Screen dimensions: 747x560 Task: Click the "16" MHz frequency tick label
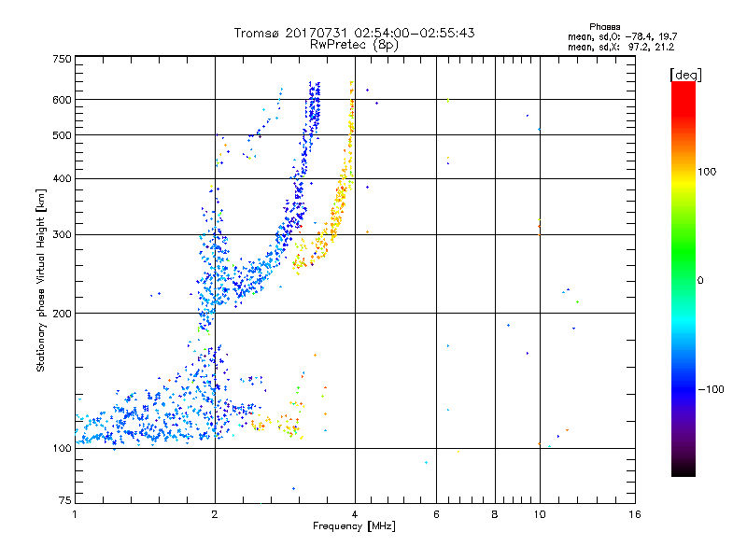tap(635, 514)
